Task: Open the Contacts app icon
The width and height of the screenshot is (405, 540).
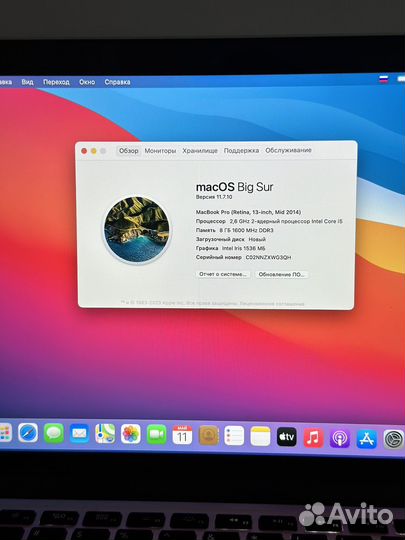Action: [209, 435]
